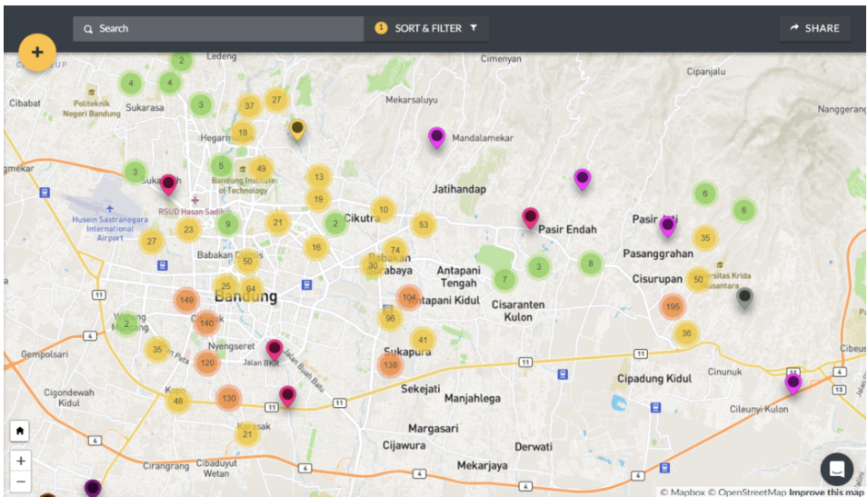The width and height of the screenshot is (868, 497).
Task: Open the Sort & Filter dropdown
Action: click(427, 28)
